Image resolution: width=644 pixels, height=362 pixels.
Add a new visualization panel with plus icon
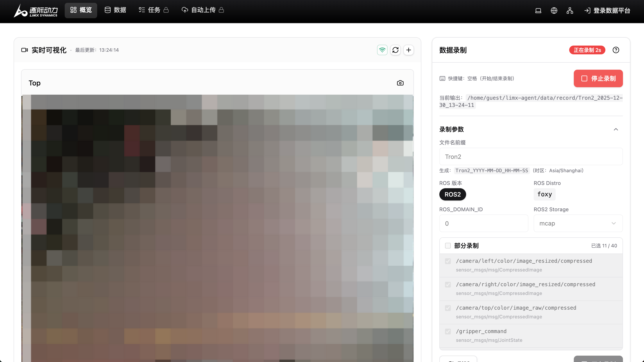408,50
